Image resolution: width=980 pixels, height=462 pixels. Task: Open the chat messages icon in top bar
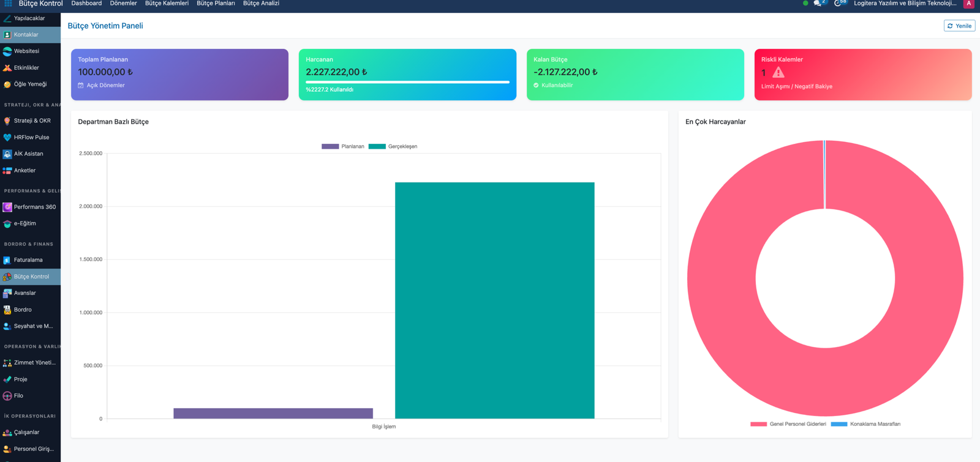click(x=818, y=3)
